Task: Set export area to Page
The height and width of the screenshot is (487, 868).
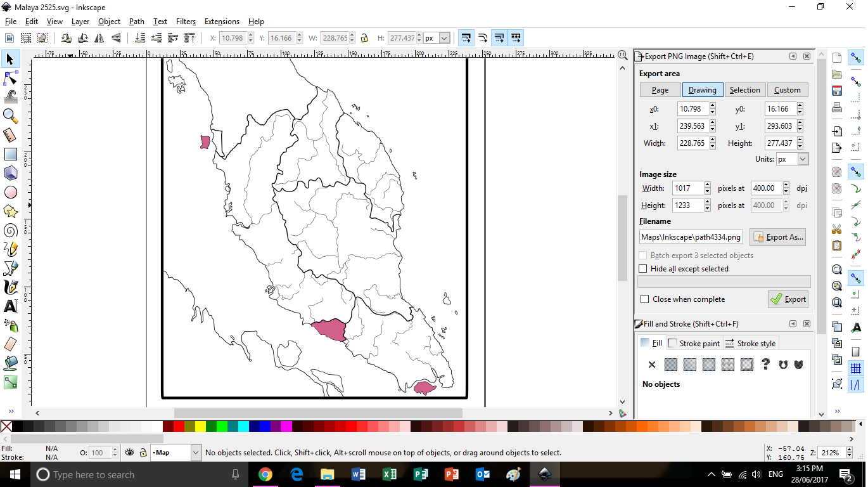Action: 660,90
